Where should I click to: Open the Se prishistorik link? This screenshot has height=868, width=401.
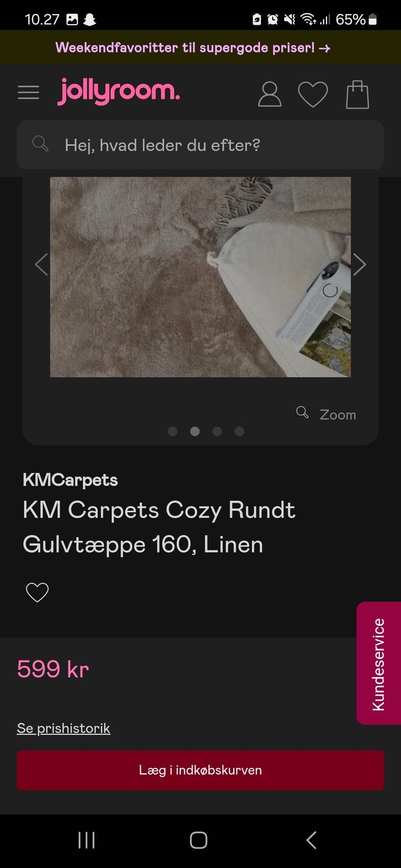pyautogui.click(x=63, y=728)
